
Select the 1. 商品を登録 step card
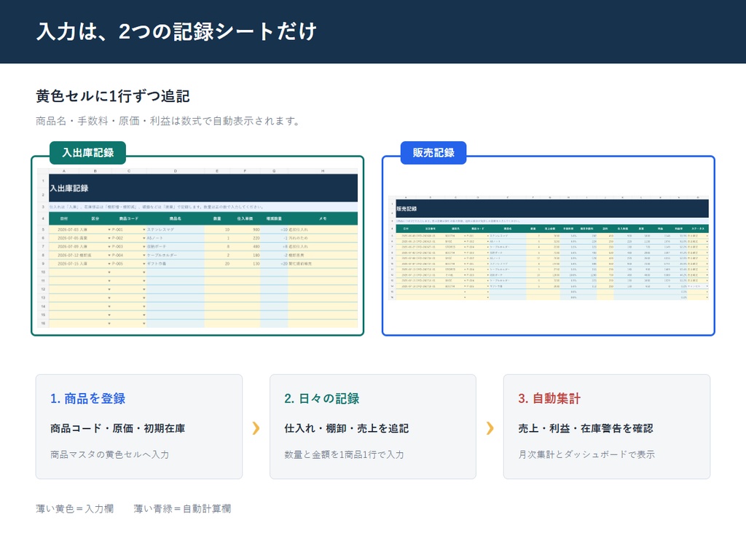pos(139,427)
